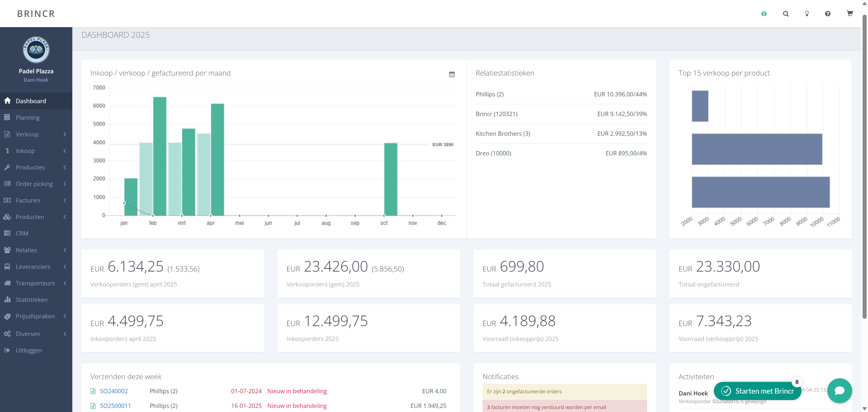Screen dimensions: 868x412
Task: Click the lightbulb tips icon
Action: (x=807, y=14)
